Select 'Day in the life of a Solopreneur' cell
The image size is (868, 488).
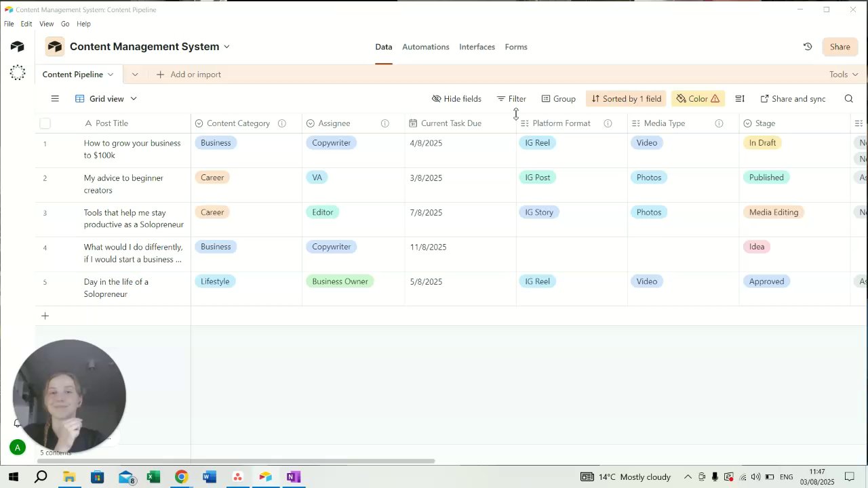point(136,289)
